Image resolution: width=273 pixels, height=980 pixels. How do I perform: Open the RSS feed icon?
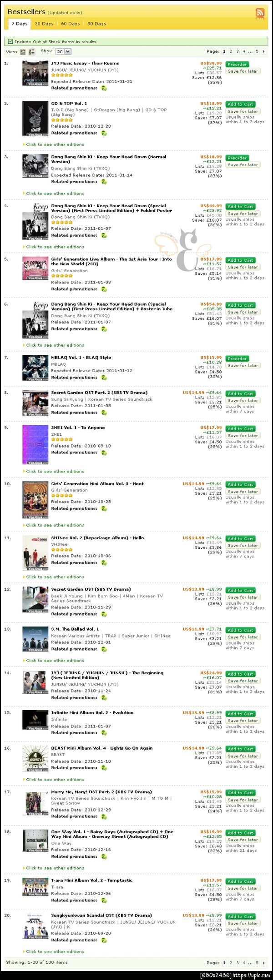pyautogui.click(x=260, y=13)
